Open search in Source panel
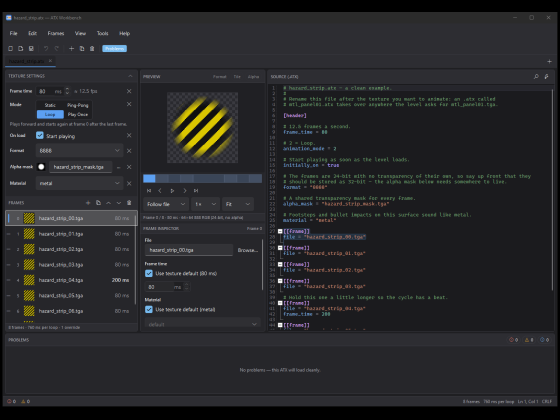Viewport: 560px width, 420px height. (x=536, y=76)
